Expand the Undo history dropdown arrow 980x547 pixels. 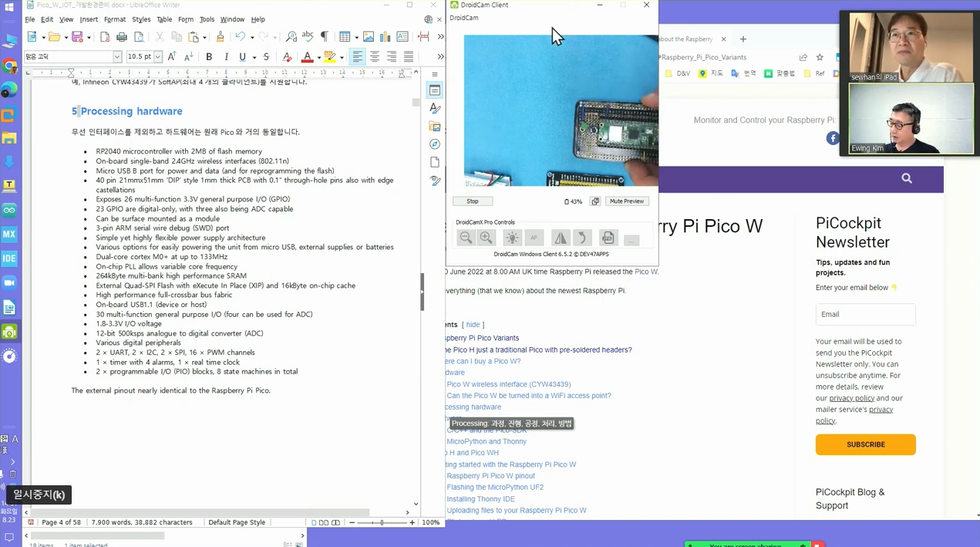(x=251, y=36)
